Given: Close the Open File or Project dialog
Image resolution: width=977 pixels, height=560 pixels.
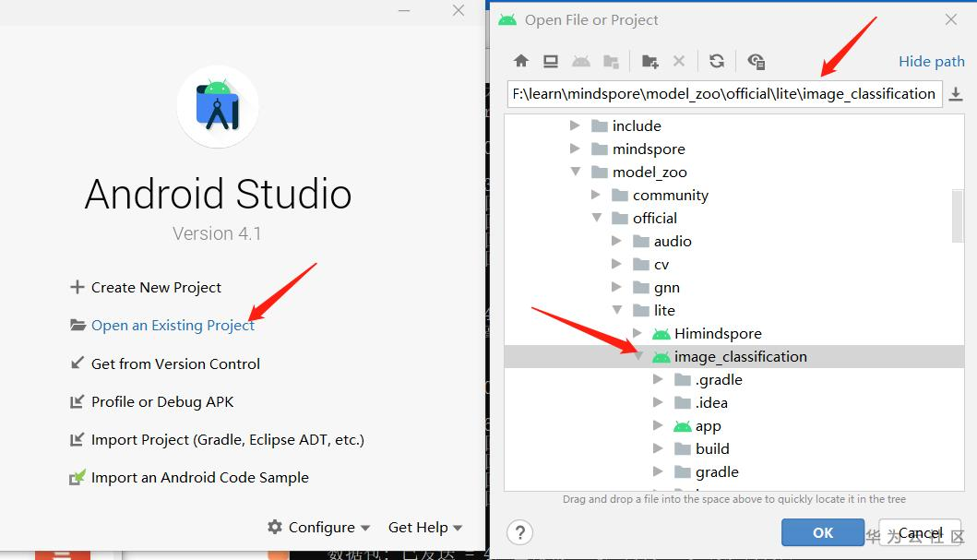Looking at the screenshot, I should coord(951,19).
